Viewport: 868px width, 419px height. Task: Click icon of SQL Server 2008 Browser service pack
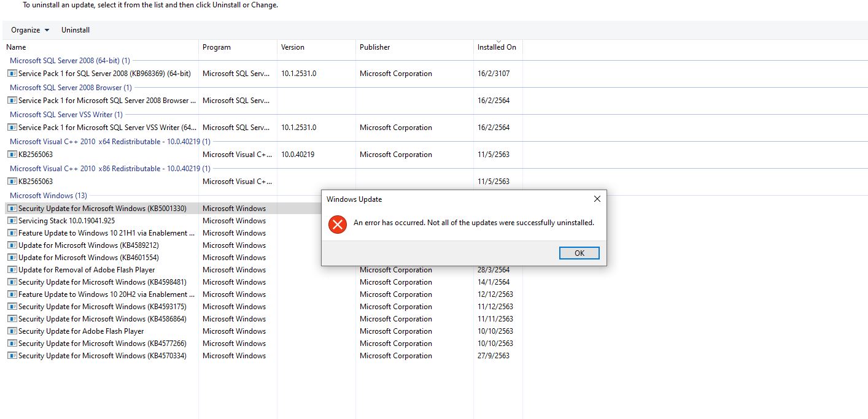(12, 101)
